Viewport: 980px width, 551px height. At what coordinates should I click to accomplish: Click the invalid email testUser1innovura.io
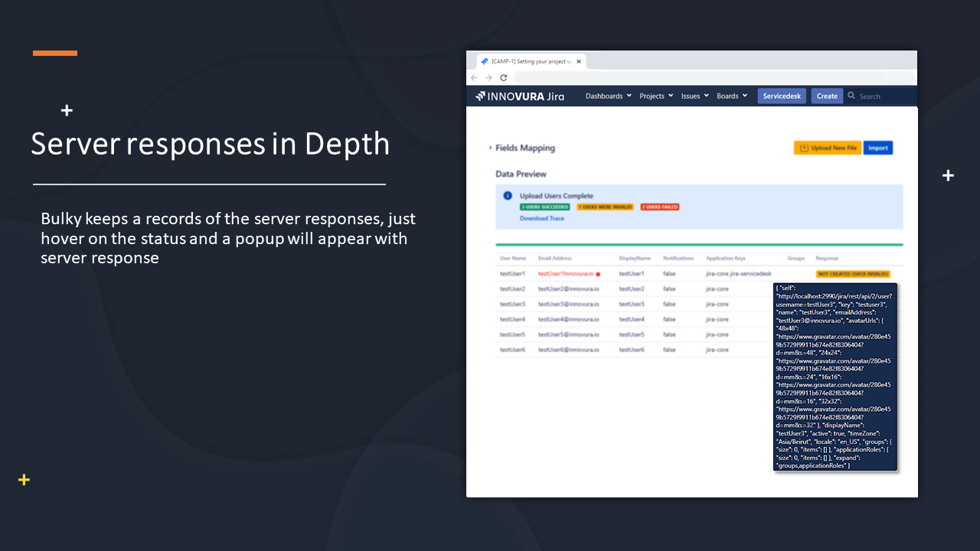click(566, 274)
